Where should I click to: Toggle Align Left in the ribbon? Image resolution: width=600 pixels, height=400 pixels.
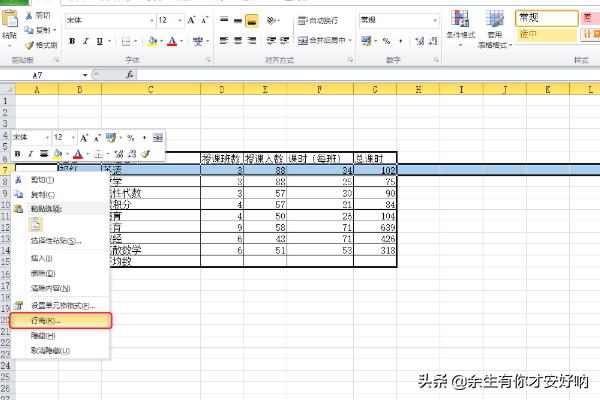(224, 41)
